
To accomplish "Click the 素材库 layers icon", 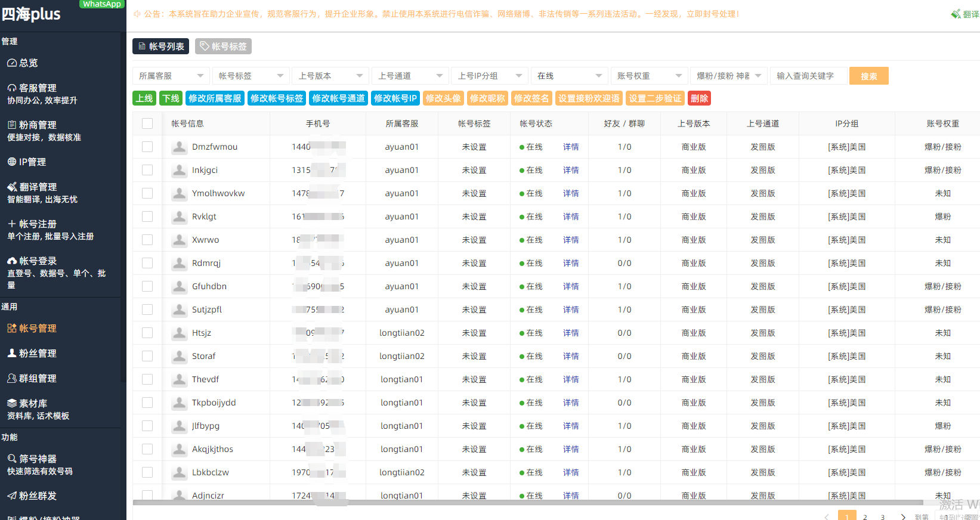I will (x=11, y=403).
